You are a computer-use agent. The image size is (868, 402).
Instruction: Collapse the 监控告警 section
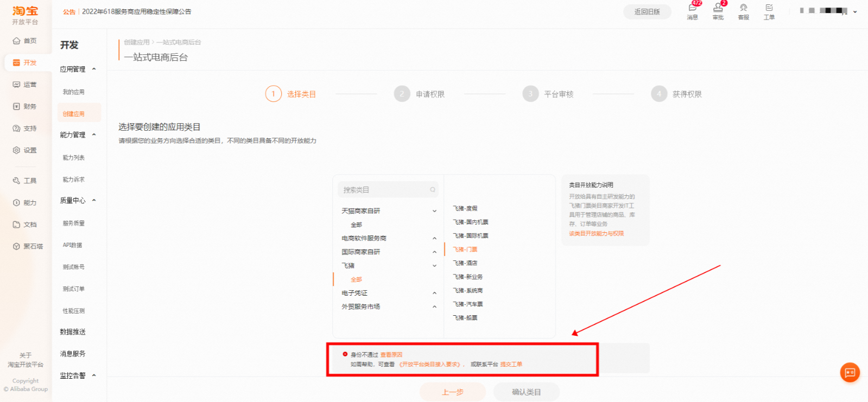pyautogui.click(x=94, y=375)
